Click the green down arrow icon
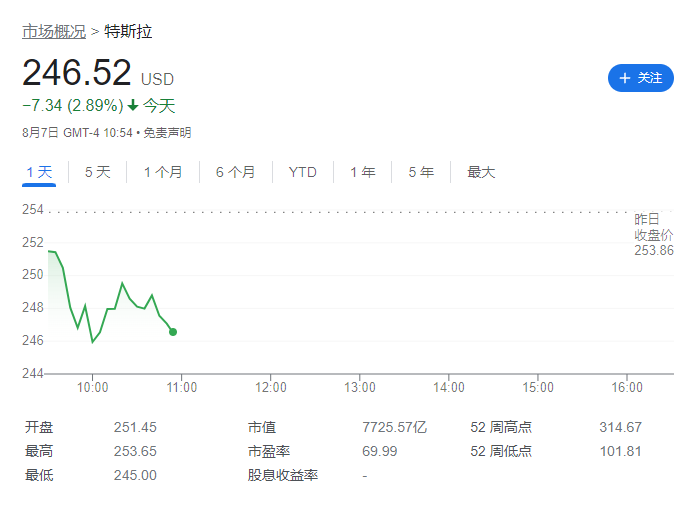 [x=133, y=105]
